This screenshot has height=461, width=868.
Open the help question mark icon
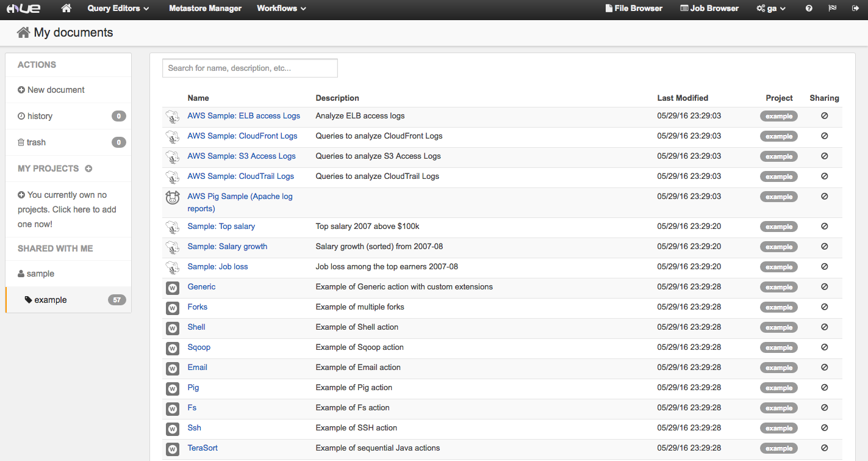(x=809, y=9)
